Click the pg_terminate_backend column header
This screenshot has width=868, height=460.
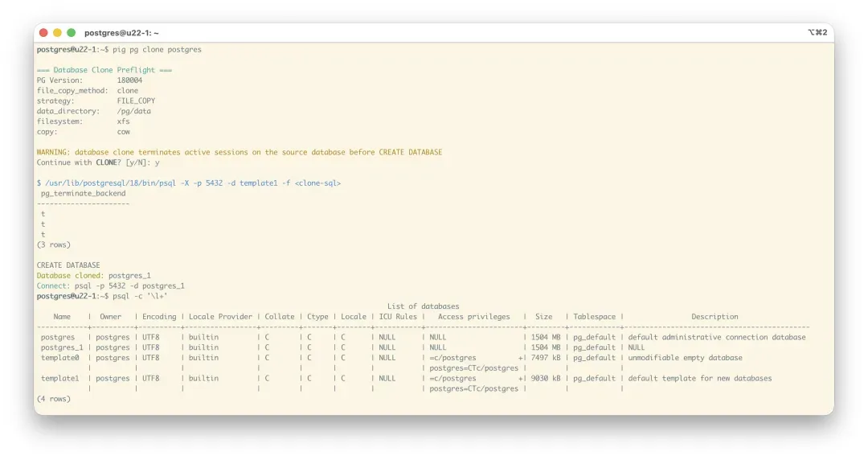(x=83, y=194)
